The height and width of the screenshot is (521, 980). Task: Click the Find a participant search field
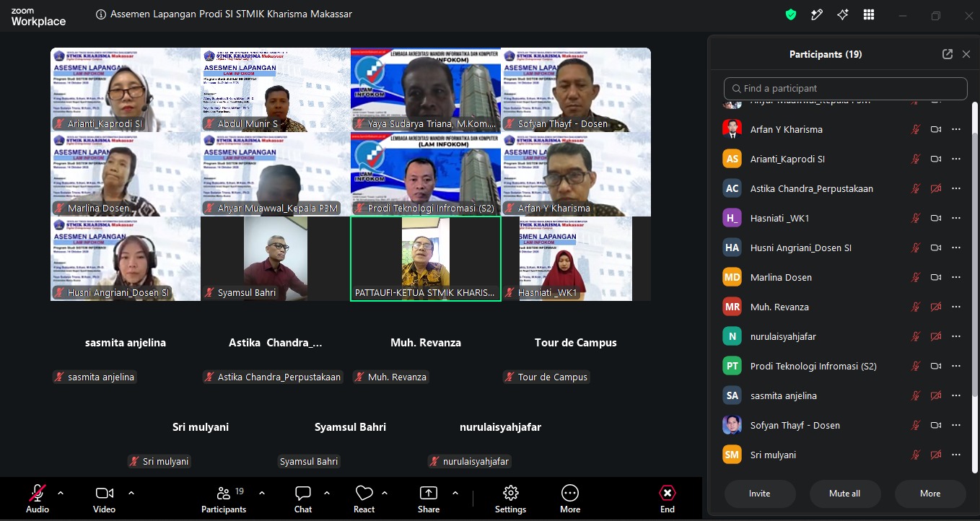(845, 88)
